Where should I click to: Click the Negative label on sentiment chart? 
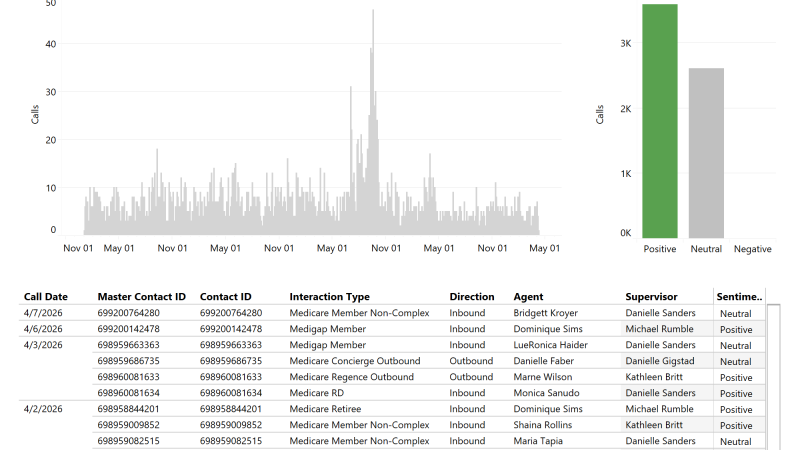(x=752, y=249)
